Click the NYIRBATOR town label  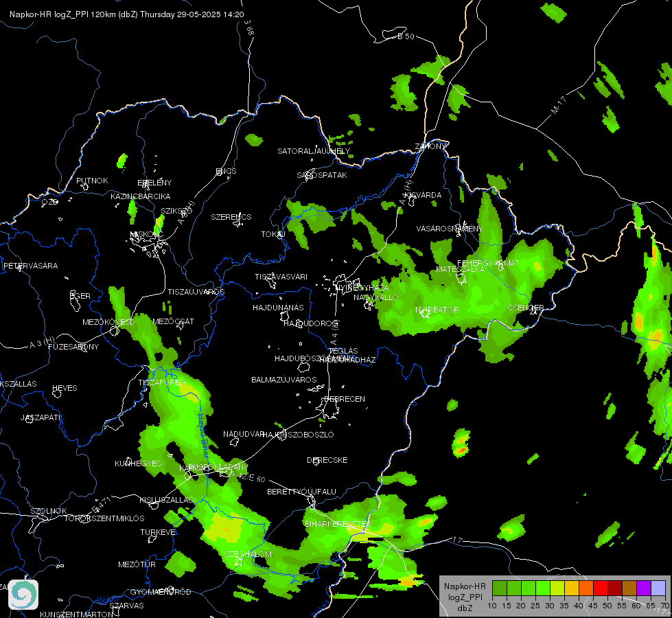tap(437, 309)
